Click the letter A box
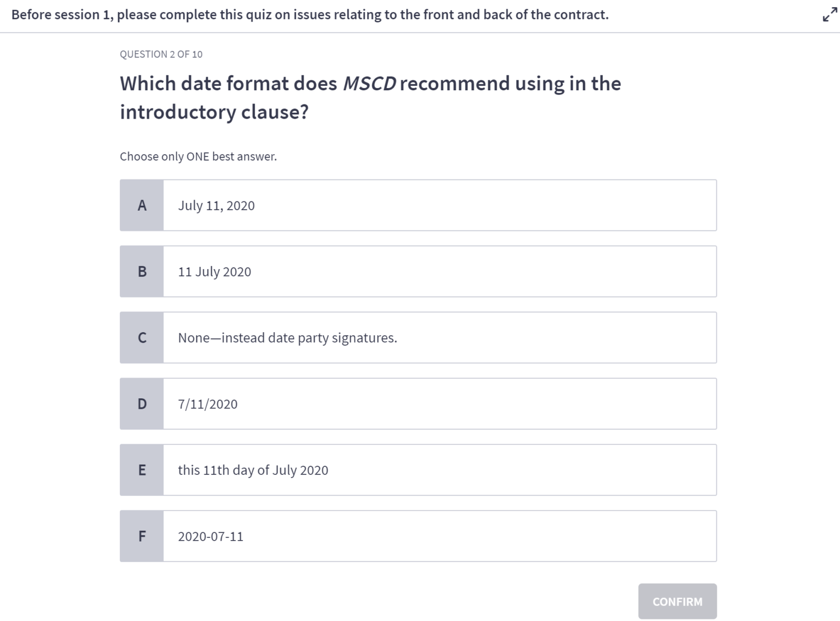 coord(142,205)
